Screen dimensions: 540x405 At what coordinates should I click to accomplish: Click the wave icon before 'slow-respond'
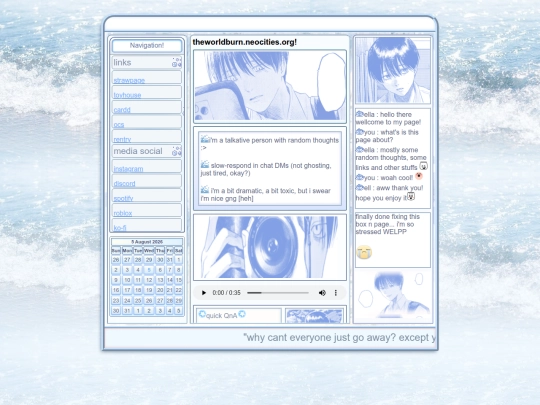click(205, 164)
